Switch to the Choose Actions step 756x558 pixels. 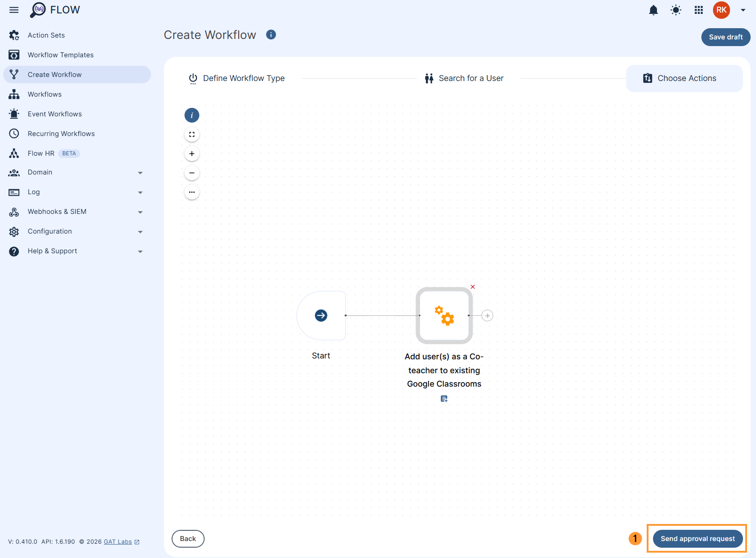[684, 78]
